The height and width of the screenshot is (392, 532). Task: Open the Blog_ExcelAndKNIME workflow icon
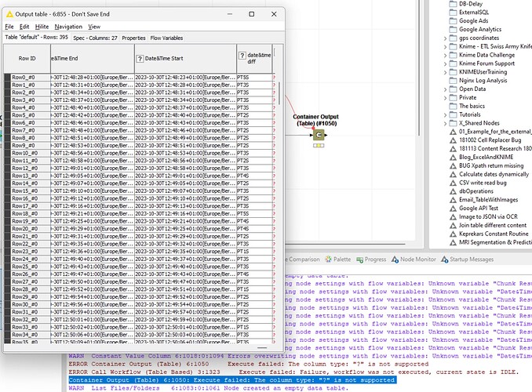[453, 158]
